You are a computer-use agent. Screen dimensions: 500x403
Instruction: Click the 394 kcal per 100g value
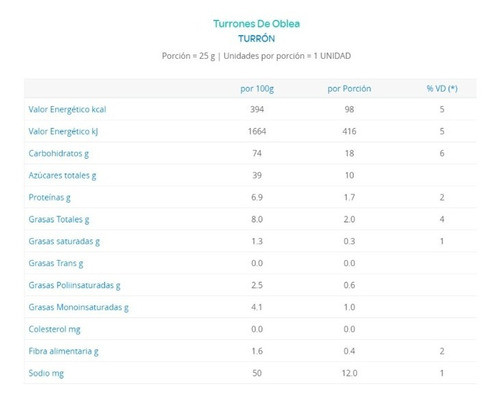257,109
